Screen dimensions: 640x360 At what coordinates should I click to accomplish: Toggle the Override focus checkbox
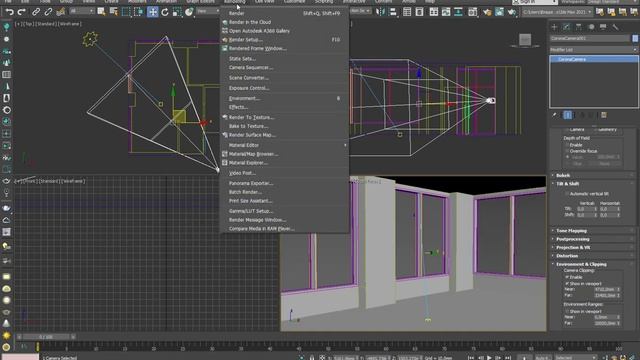(x=567, y=151)
